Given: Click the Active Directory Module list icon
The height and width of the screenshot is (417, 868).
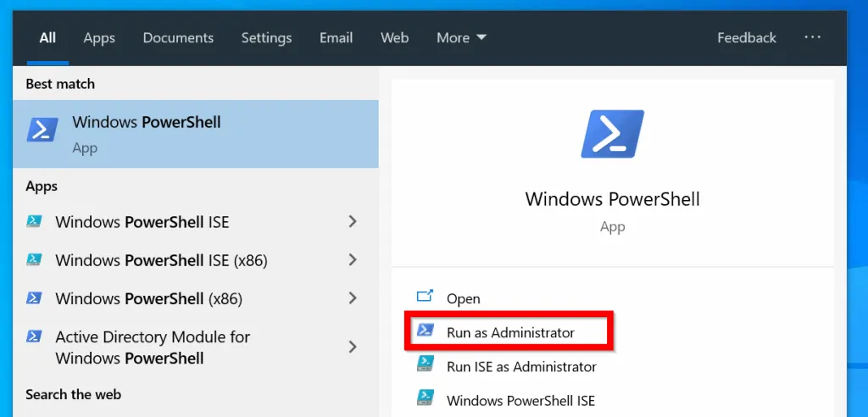Looking at the screenshot, I should click(34, 336).
